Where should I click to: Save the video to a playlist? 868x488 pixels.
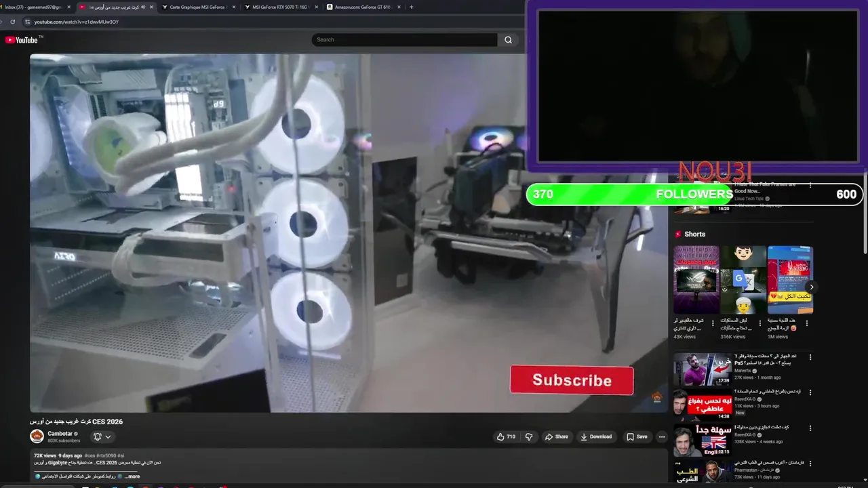[637, 436]
